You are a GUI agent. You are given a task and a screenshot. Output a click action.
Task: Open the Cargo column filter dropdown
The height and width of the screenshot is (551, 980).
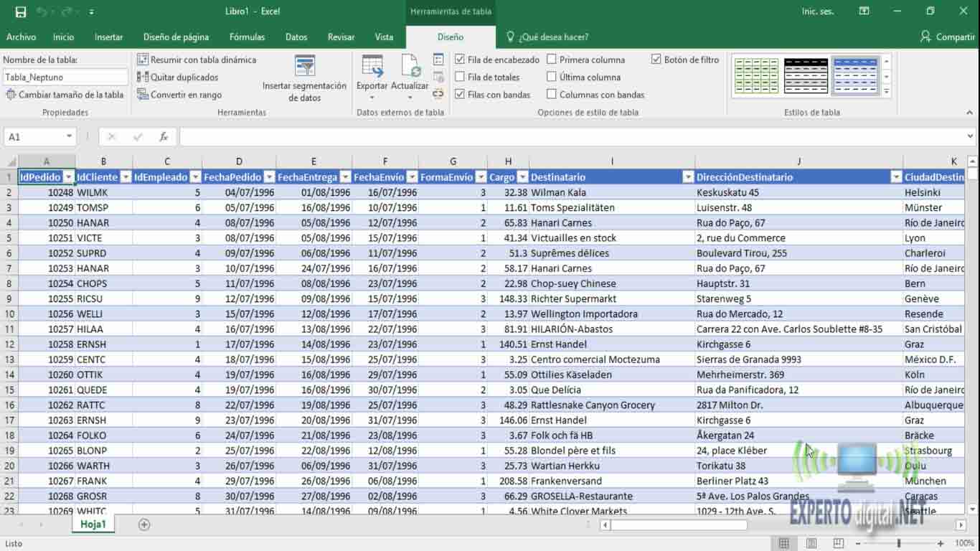pyautogui.click(x=522, y=177)
